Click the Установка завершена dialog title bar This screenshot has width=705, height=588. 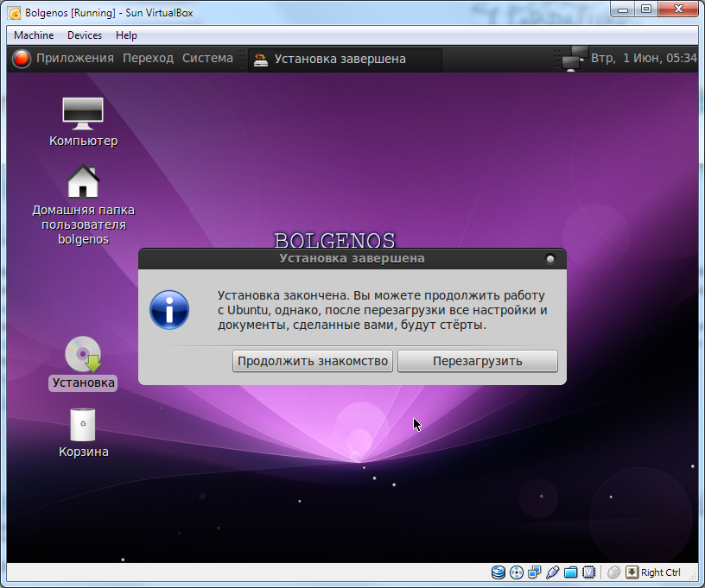click(x=352, y=259)
